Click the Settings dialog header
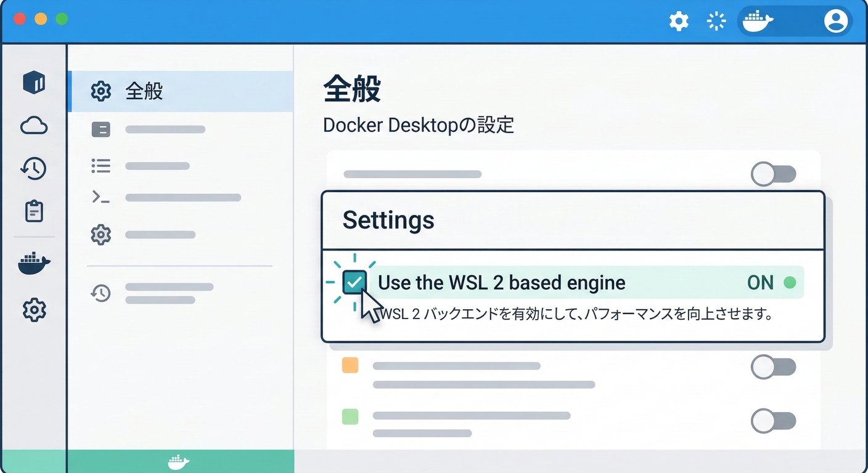The image size is (868, 473). pyautogui.click(x=388, y=220)
